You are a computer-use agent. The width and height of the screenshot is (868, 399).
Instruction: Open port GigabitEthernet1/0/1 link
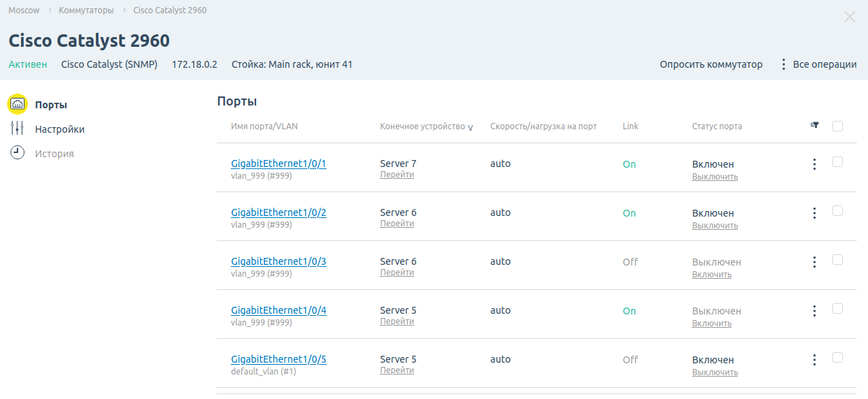278,164
